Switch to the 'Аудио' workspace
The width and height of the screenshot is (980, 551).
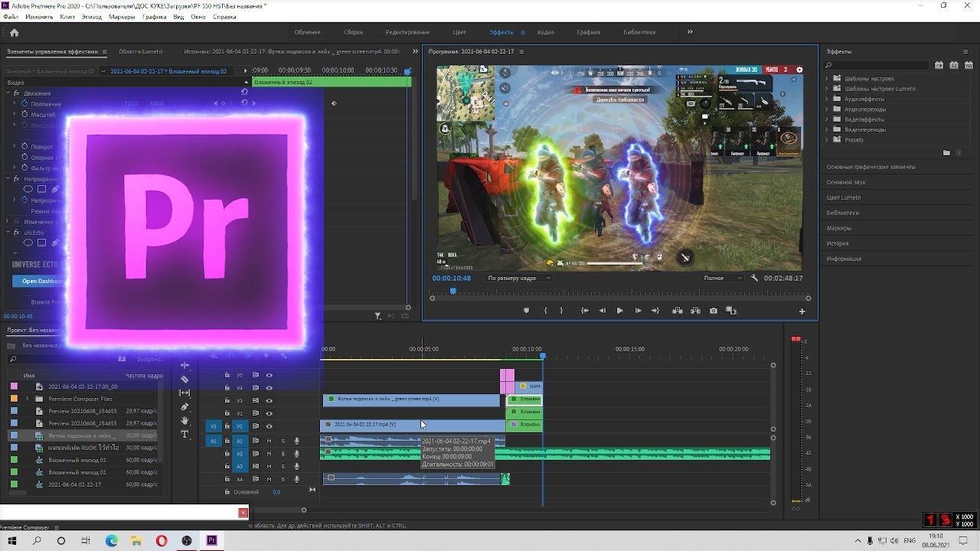pos(546,32)
